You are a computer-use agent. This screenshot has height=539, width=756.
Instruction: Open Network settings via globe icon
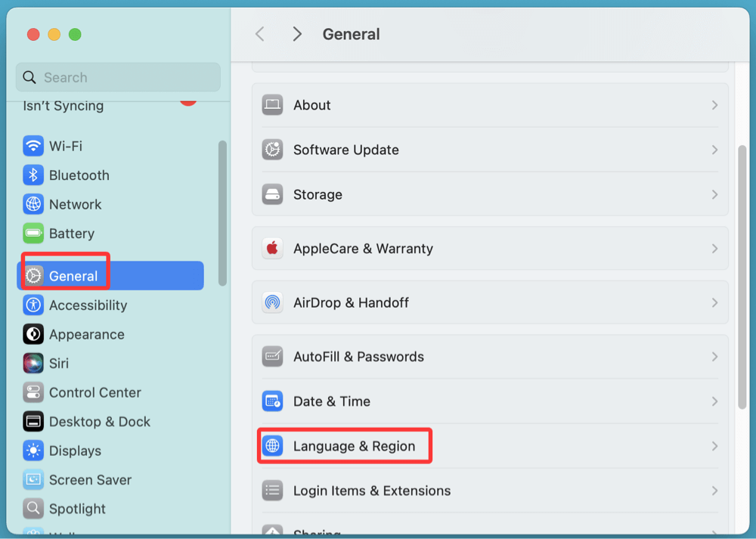pyautogui.click(x=33, y=204)
